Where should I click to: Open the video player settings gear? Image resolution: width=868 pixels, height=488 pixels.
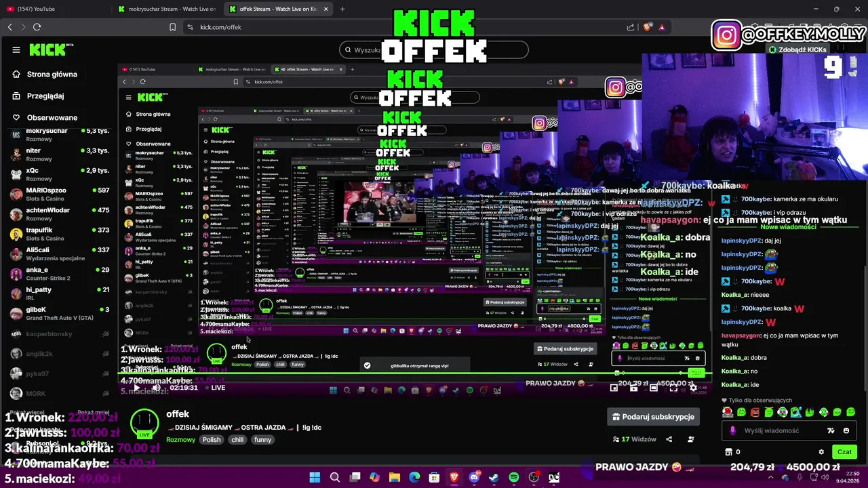[x=693, y=388]
